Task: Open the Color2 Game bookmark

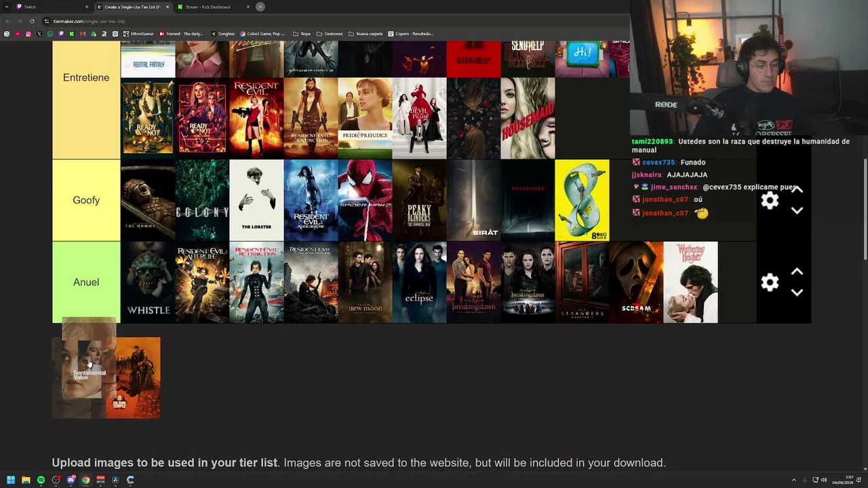Action: tap(263, 34)
